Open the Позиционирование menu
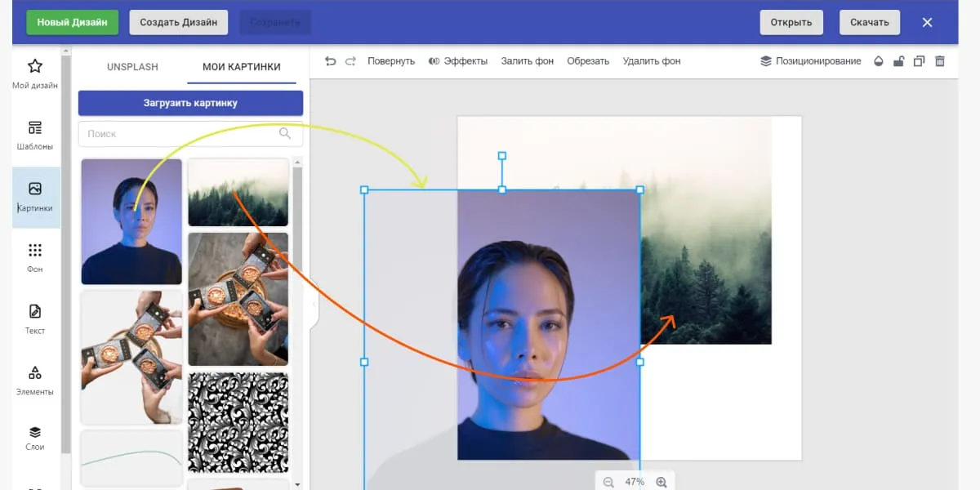This screenshot has width=980, height=490. (811, 61)
